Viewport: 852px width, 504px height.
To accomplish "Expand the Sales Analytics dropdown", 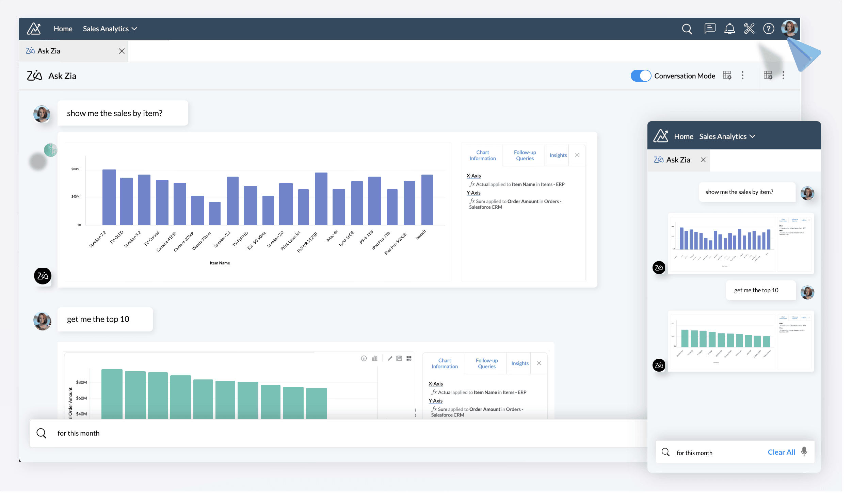I will (x=110, y=29).
